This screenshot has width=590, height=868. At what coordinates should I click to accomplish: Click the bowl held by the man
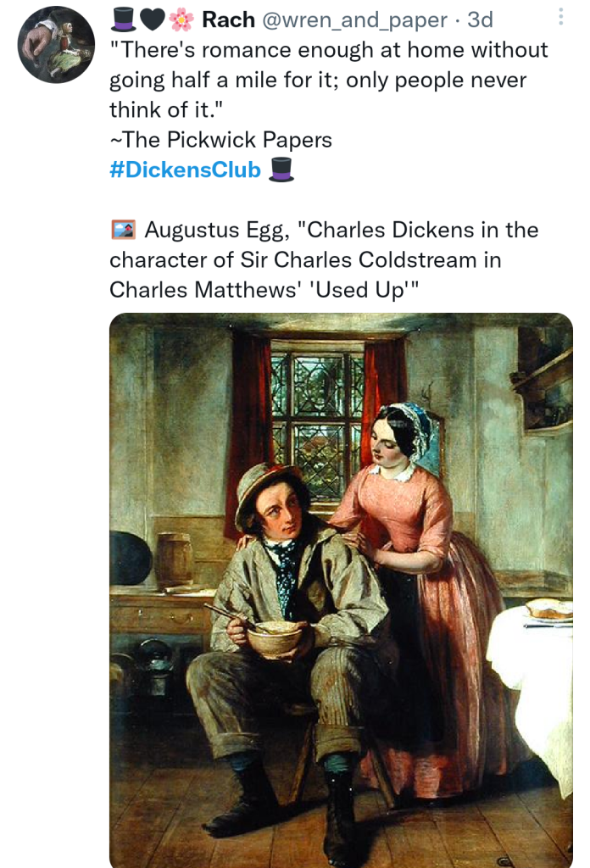pos(274,637)
